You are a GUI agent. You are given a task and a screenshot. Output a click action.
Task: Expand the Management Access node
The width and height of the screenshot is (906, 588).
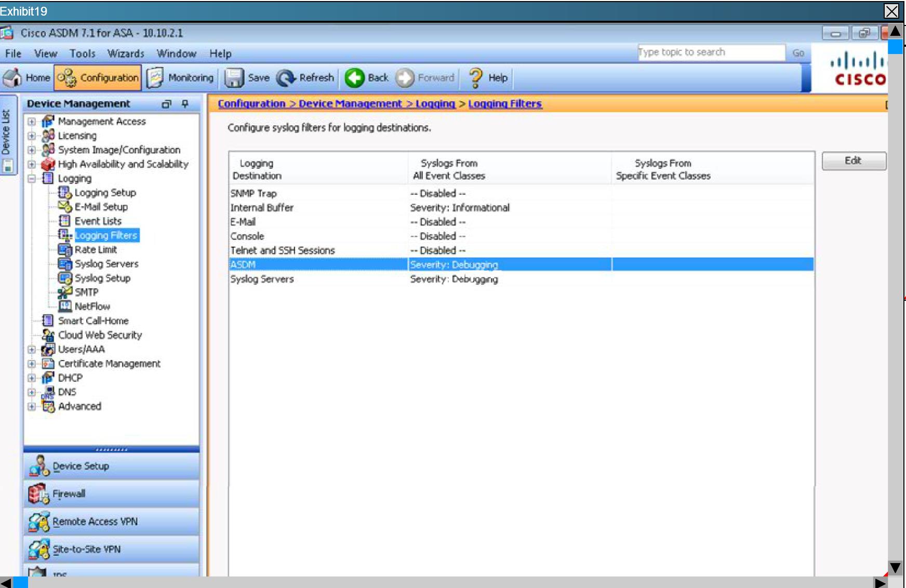click(x=32, y=122)
